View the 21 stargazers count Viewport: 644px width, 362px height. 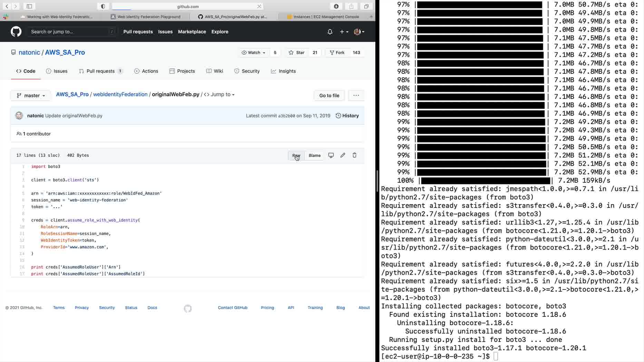click(315, 52)
